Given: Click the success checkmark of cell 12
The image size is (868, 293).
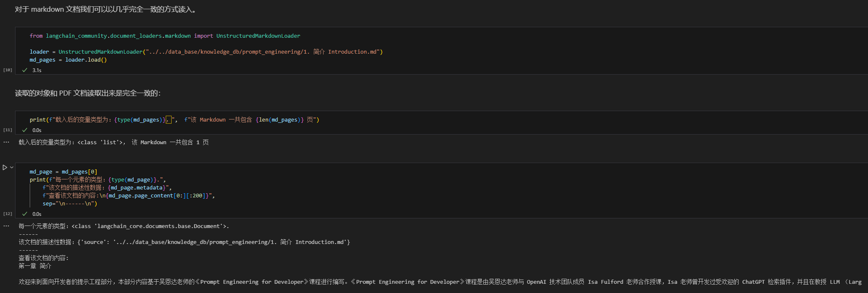Looking at the screenshot, I should 25,214.
